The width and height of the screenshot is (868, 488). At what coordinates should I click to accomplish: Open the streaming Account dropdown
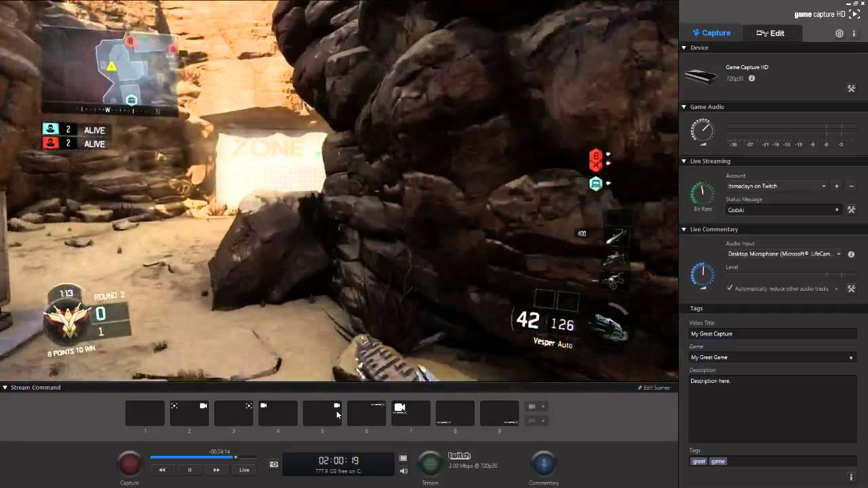777,186
